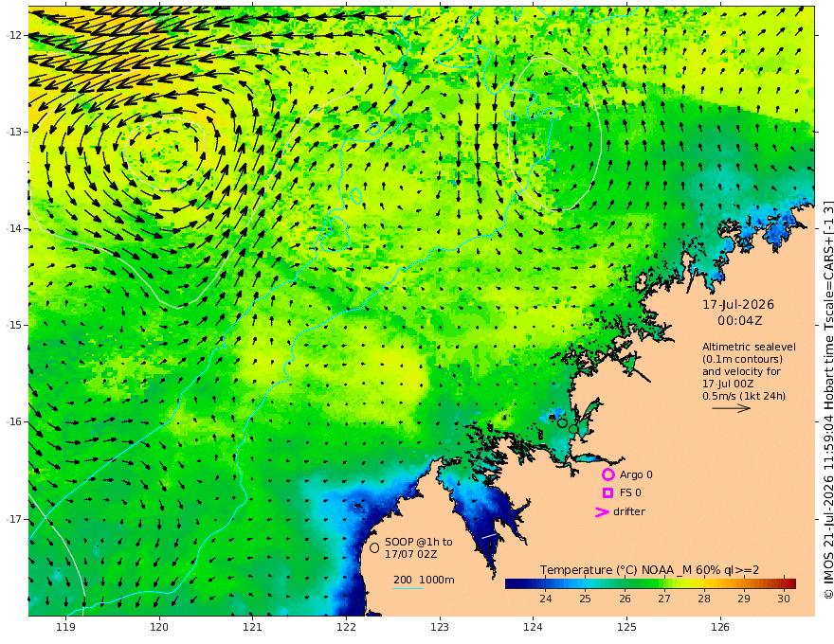Click the 28 tick on temperature scale
834x644 pixels.
click(x=704, y=599)
